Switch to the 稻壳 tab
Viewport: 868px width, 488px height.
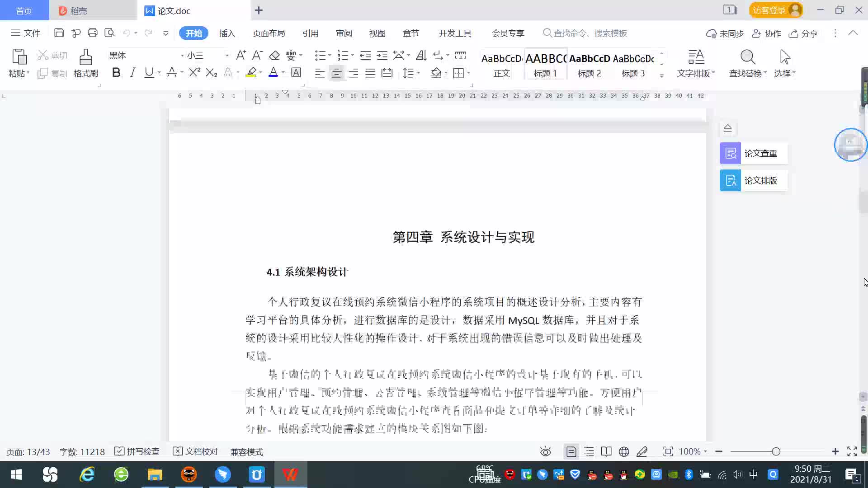(93, 10)
